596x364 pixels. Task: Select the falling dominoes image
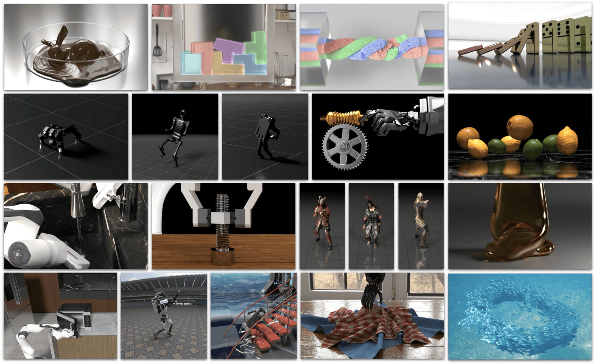pos(520,46)
